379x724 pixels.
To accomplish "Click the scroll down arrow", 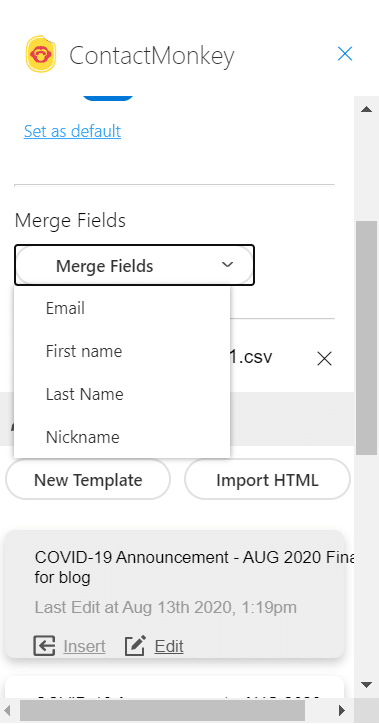I will pyautogui.click(x=367, y=684).
